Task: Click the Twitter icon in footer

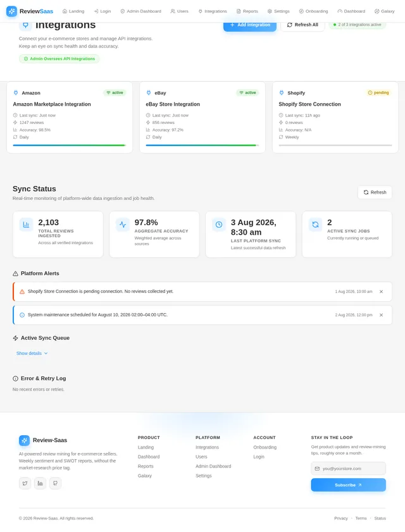Action: [25, 483]
